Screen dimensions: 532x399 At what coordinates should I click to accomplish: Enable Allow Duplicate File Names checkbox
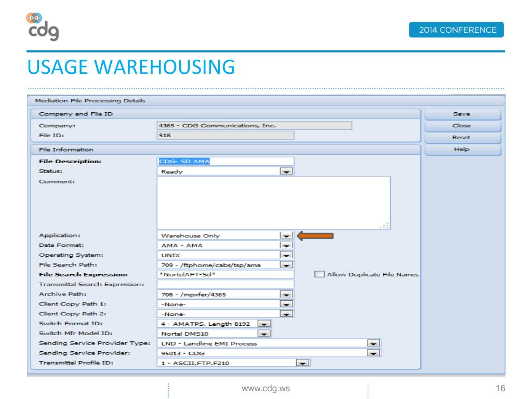point(320,274)
